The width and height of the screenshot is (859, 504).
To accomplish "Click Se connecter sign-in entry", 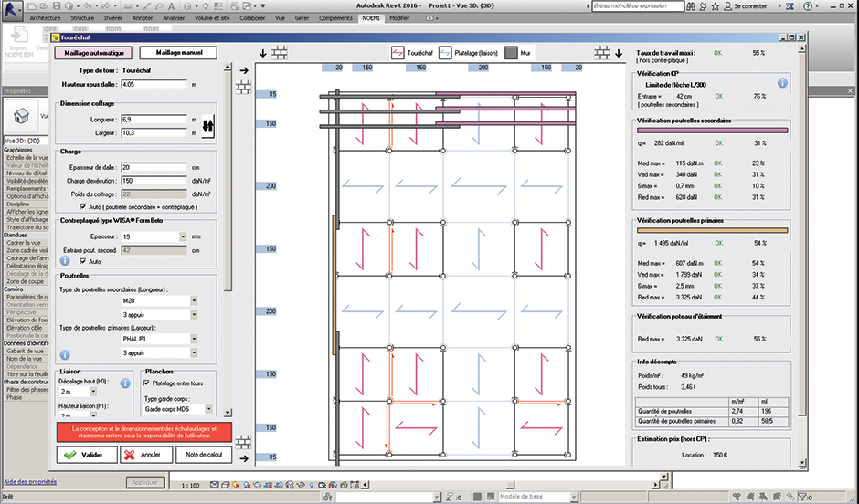I will coord(745,6).
